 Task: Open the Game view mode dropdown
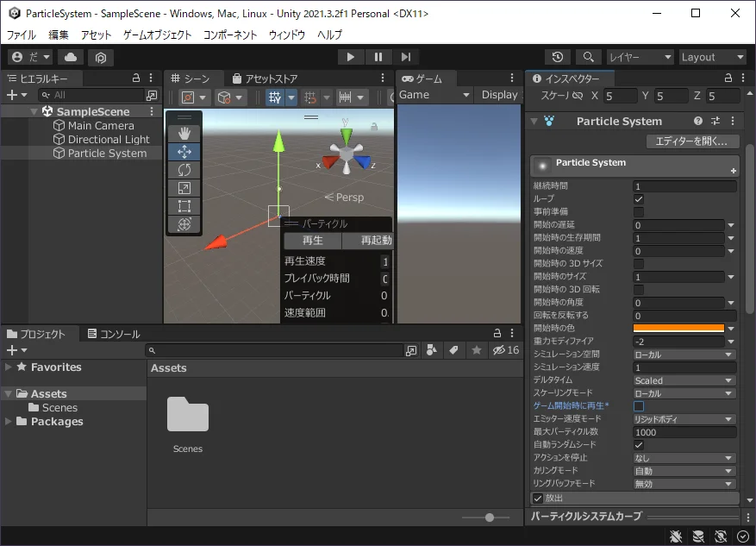[x=434, y=95]
